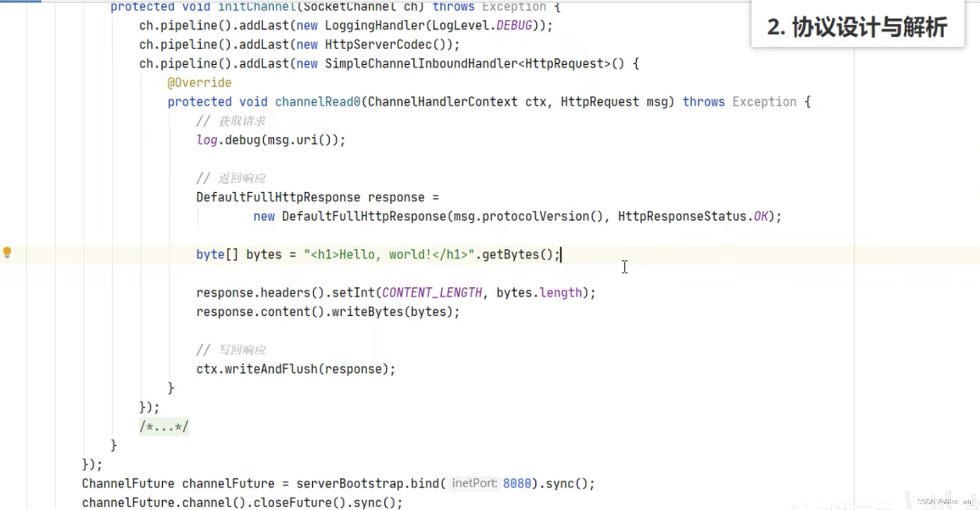This screenshot has height=510, width=980.
Task: Click the initChannel method name
Action: [257, 7]
